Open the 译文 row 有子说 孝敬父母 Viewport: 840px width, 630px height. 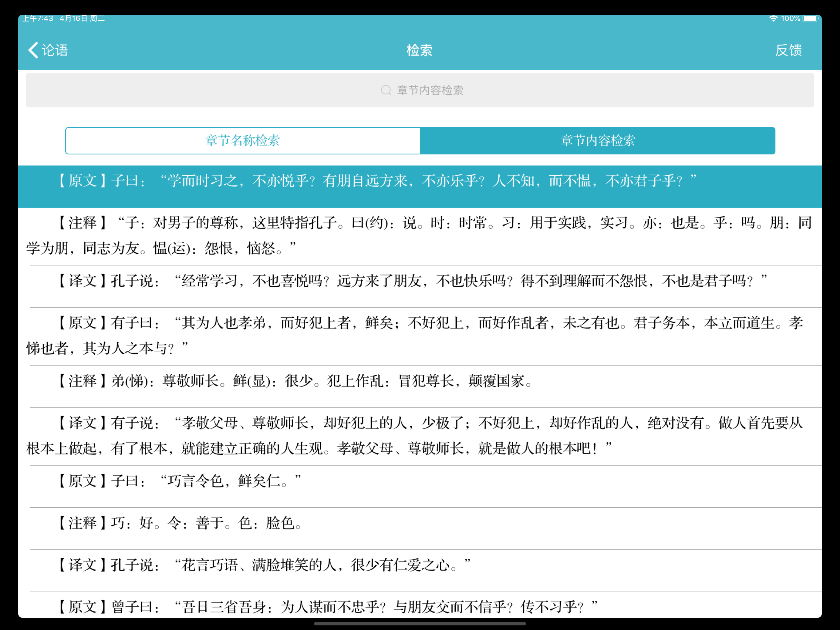pos(420,437)
